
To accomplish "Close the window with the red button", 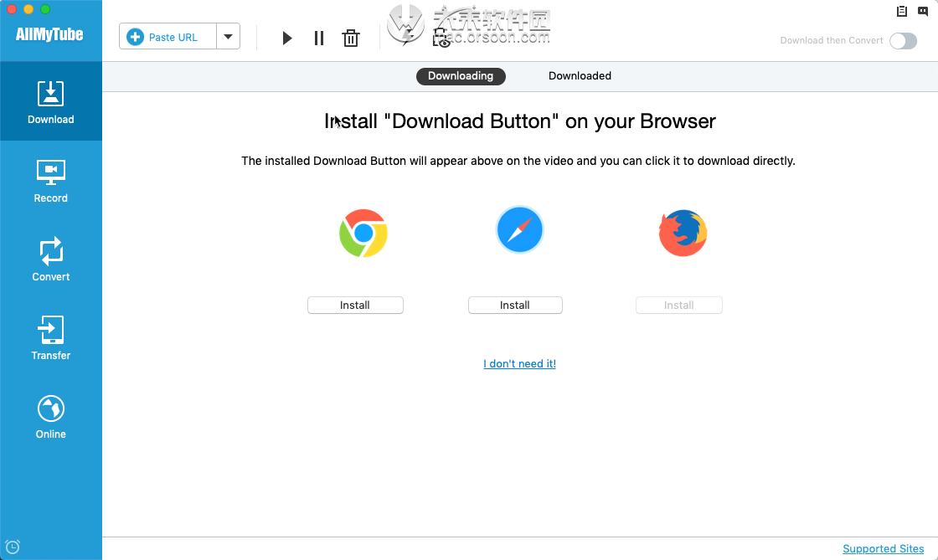I will [x=12, y=9].
